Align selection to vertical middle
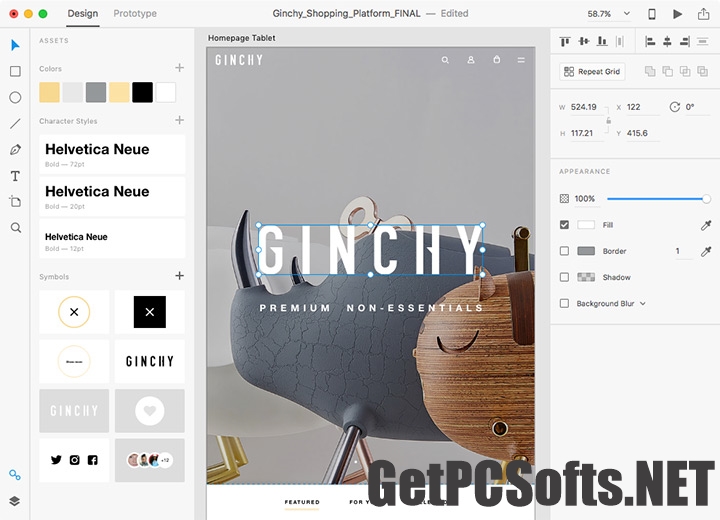Viewport: 720px width, 520px height. click(x=584, y=42)
